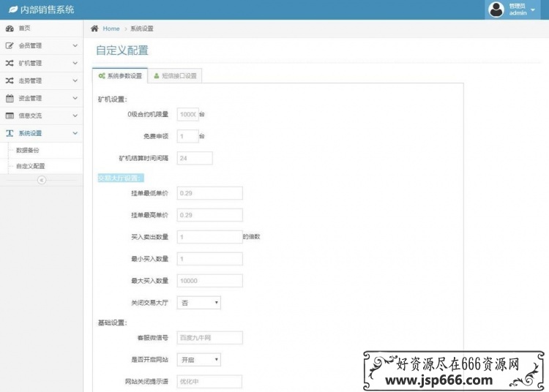Click the home icon in breadcrumb
The width and height of the screenshot is (549, 392).
(x=94, y=29)
